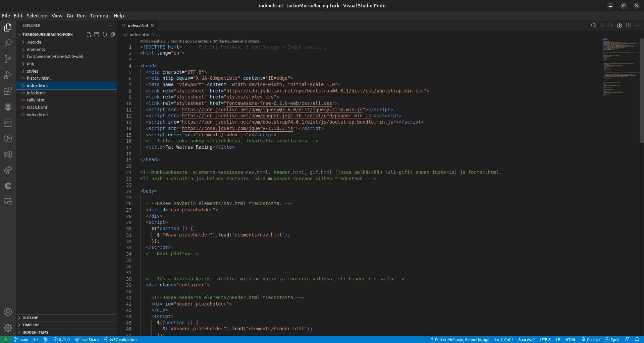Click the main branch indicator
644x343 pixels.
pyautogui.click(x=21, y=339)
